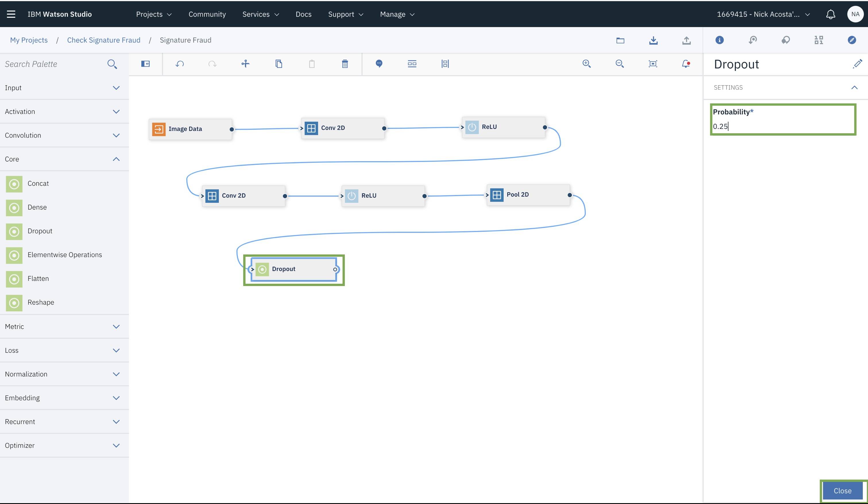This screenshot has height=504, width=868.
Task: Click the Probability input field
Action: [783, 126]
